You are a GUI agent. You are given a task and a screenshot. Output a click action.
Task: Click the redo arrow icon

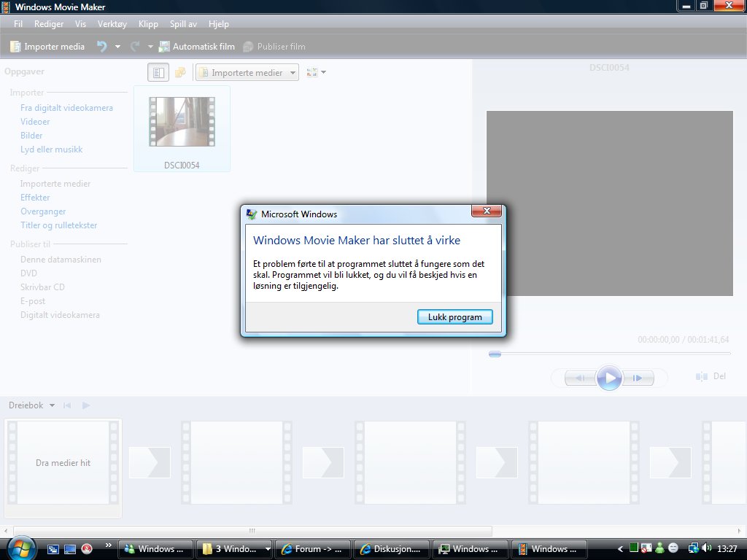tap(135, 46)
